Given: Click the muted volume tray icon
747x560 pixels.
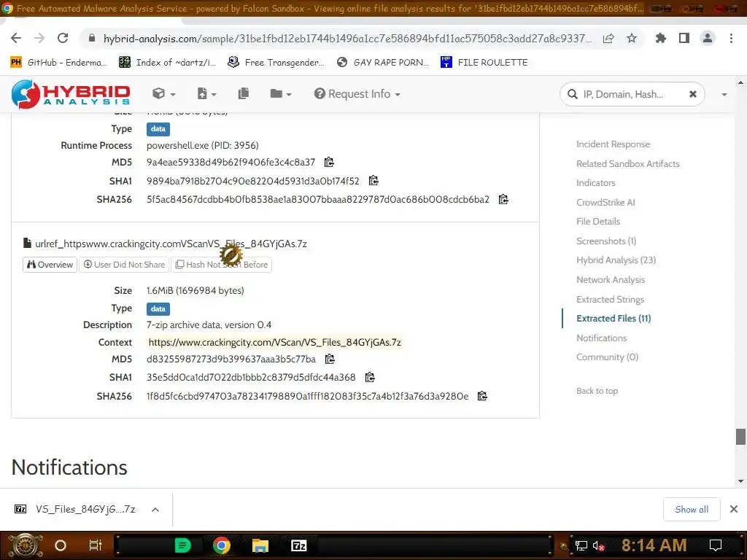Looking at the screenshot, I should pos(598,545).
